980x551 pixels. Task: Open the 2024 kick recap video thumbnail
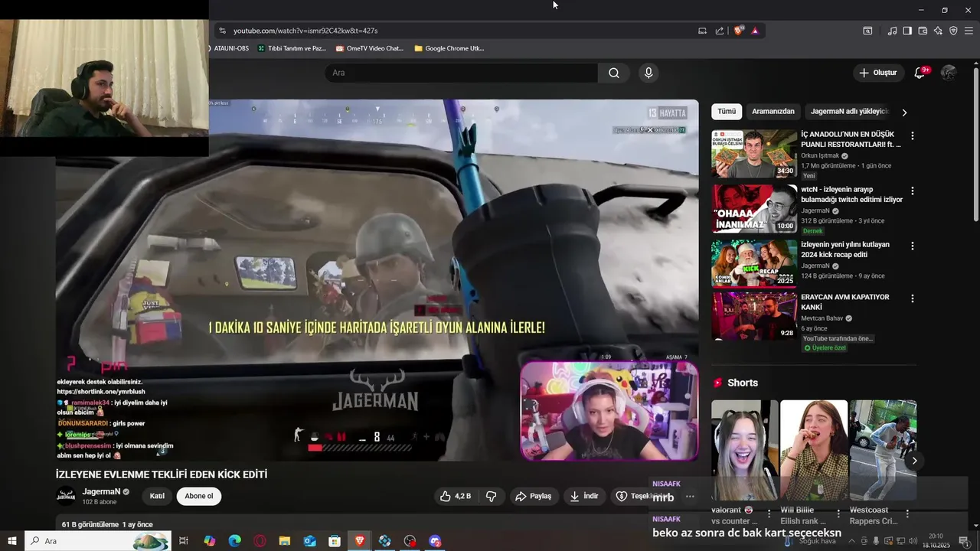coord(754,264)
